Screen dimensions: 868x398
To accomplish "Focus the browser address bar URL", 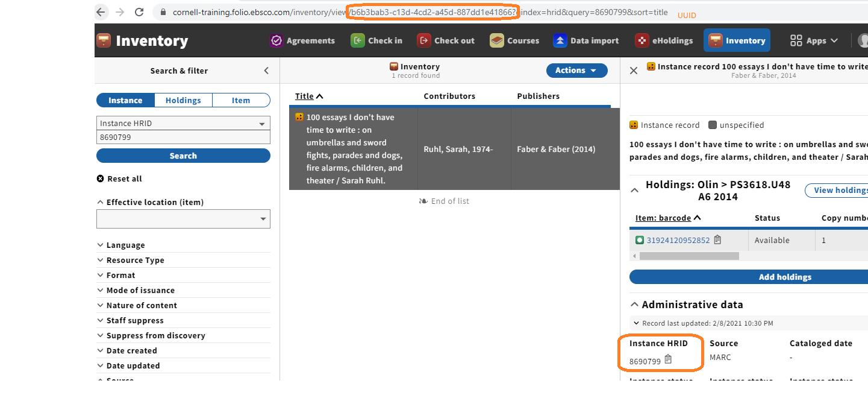I will tap(420, 12).
